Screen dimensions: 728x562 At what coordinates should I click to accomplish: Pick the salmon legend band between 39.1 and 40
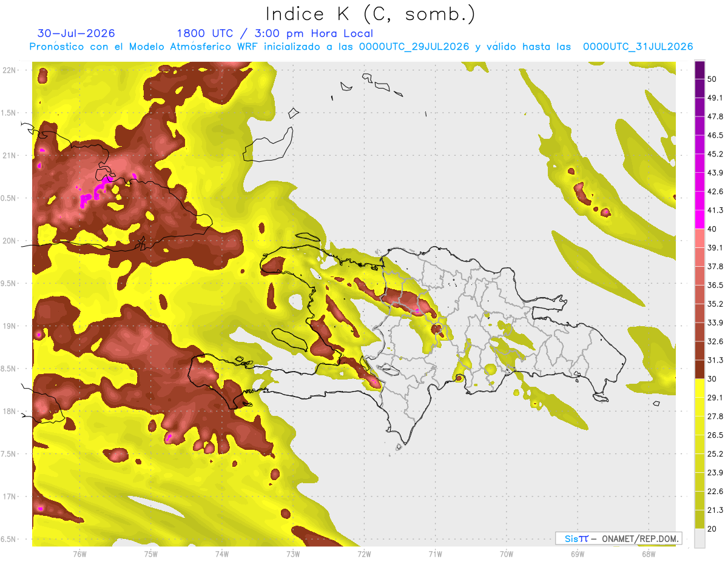click(699, 238)
